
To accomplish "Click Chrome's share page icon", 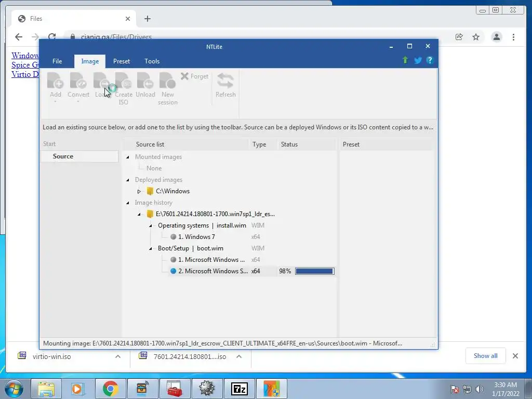I will pos(459,37).
